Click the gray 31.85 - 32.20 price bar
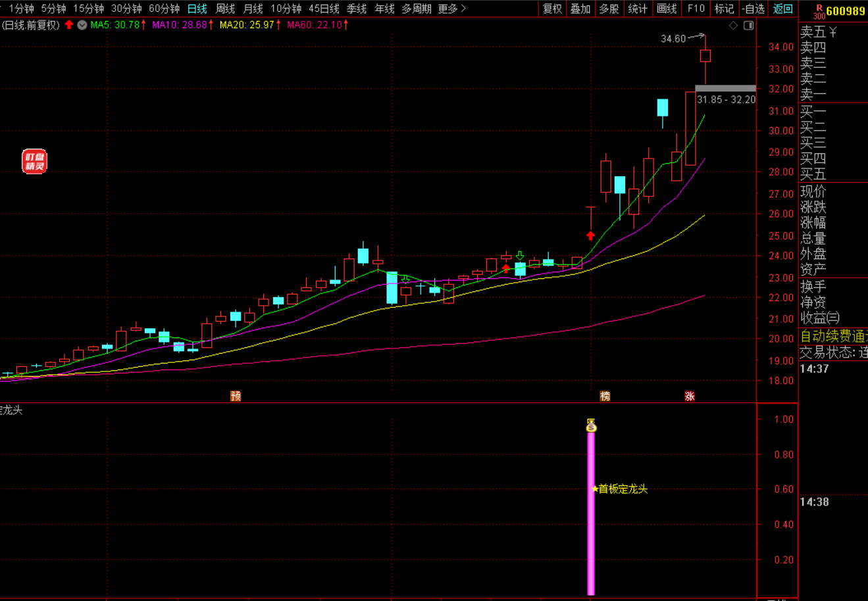 [725, 88]
